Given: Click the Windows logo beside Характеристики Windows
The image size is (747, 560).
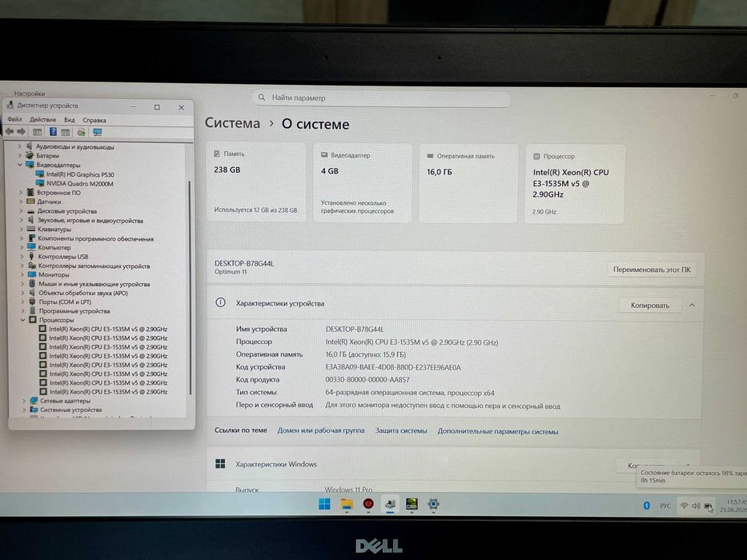Looking at the screenshot, I should click(x=220, y=463).
